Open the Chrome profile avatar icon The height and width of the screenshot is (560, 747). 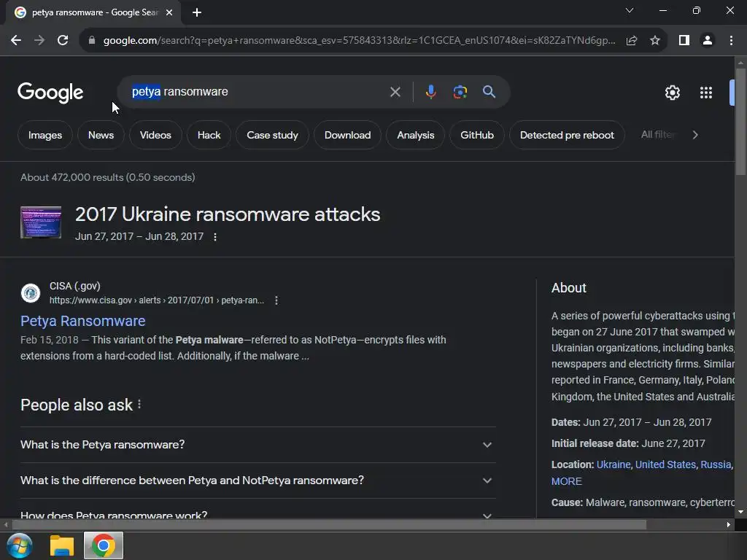click(708, 41)
